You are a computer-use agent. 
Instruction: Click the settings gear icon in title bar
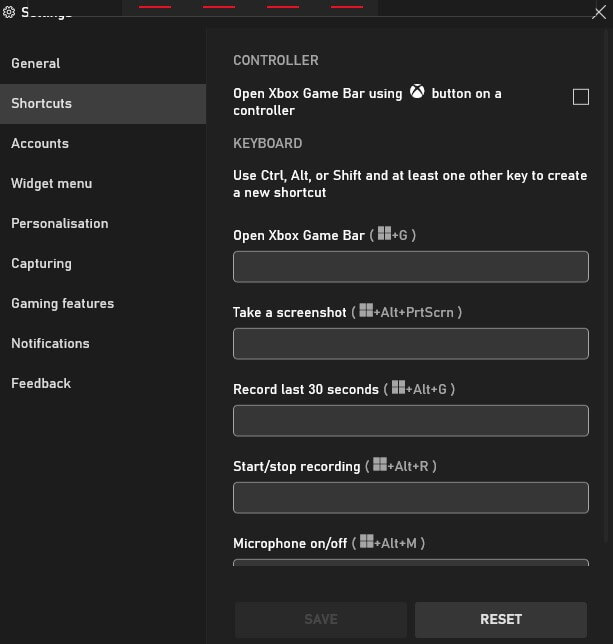click(9, 12)
